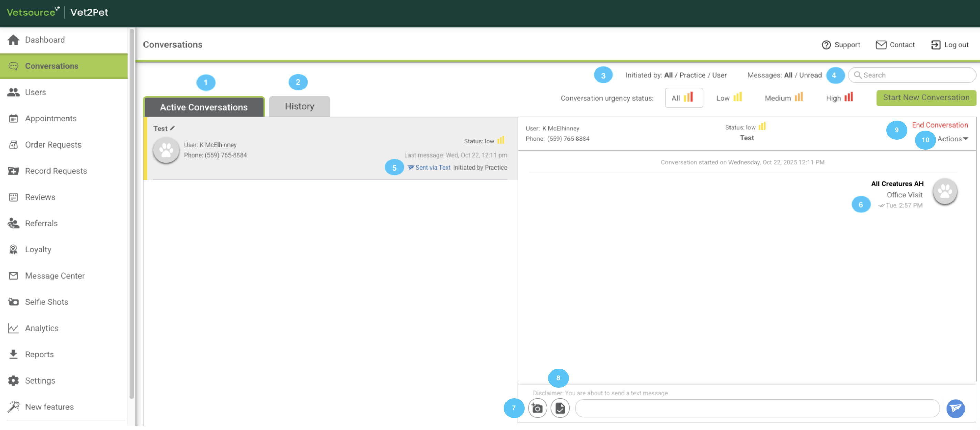
Task: Open Selfie Shots from the sidebar
Action: [46, 302]
